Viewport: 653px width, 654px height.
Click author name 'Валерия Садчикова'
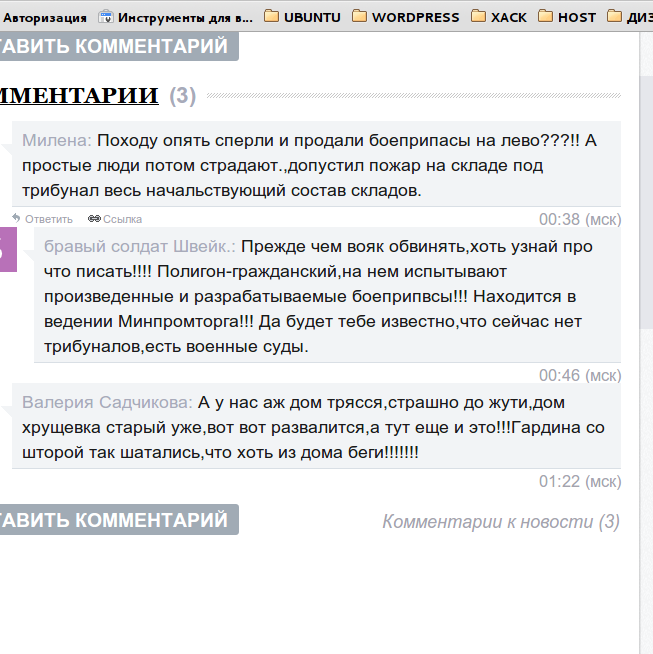[x=107, y=402]
